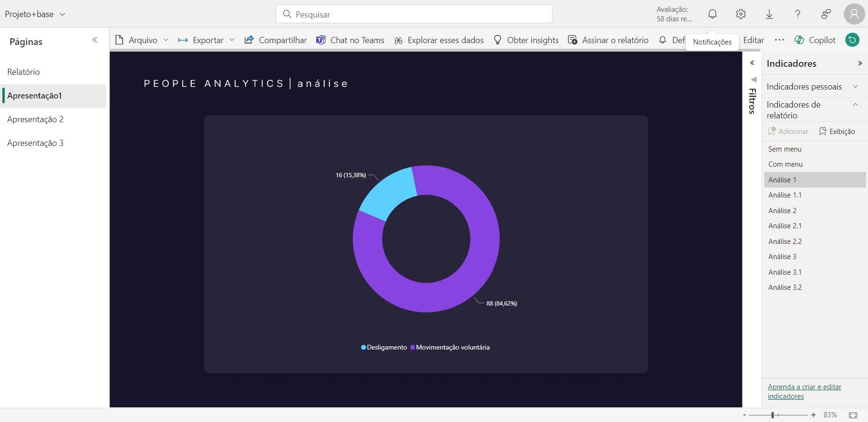The width and height of the screenshot is (868, 422).
Task: Click the Editar button
Action: click(753, 40)
